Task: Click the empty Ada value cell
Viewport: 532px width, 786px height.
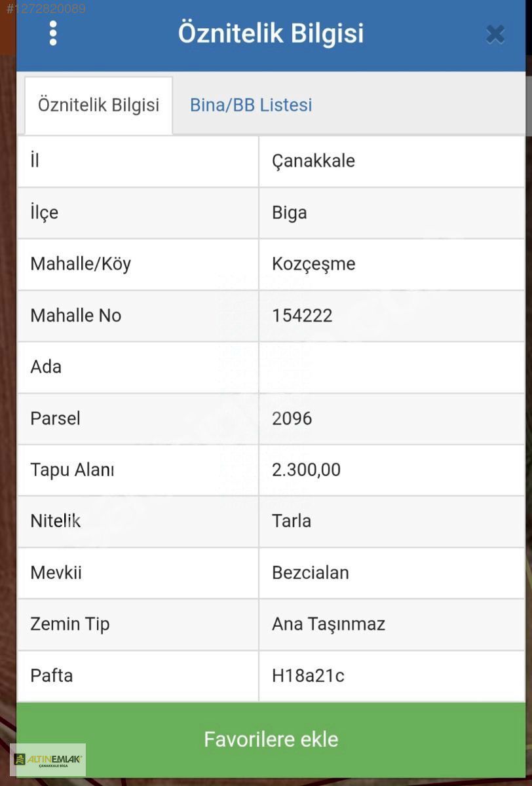Action: tap(391, 367)
